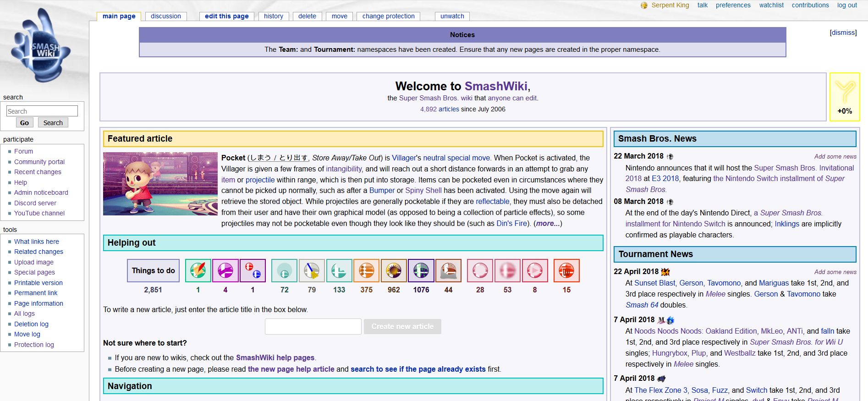Image resolution: width=868 pixels, height=401 pixels.
Task: Click the Things to do button
Action: (x=153, y=270)
